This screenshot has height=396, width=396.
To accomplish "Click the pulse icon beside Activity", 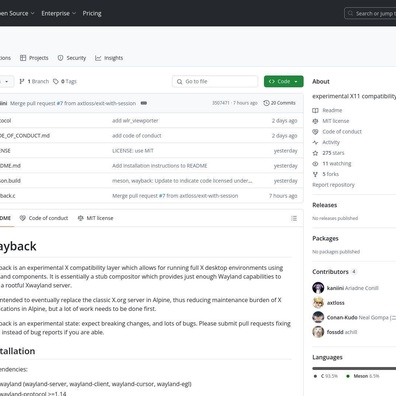I will (315, 142).
